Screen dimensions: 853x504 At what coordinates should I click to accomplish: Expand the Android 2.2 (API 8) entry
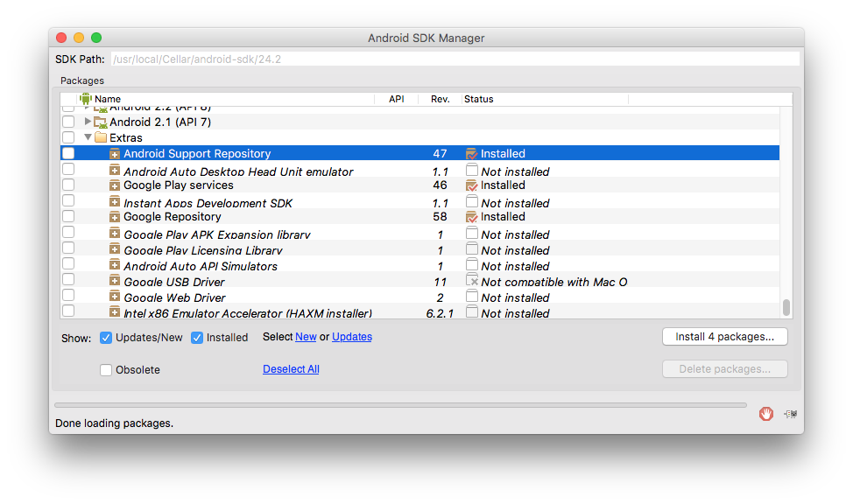coord(87,107)
